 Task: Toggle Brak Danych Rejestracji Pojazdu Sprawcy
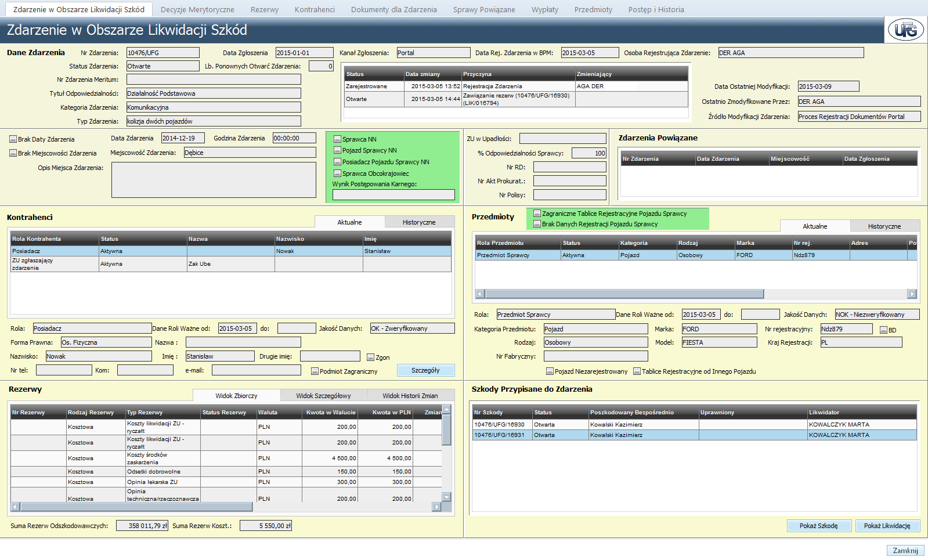537,224
